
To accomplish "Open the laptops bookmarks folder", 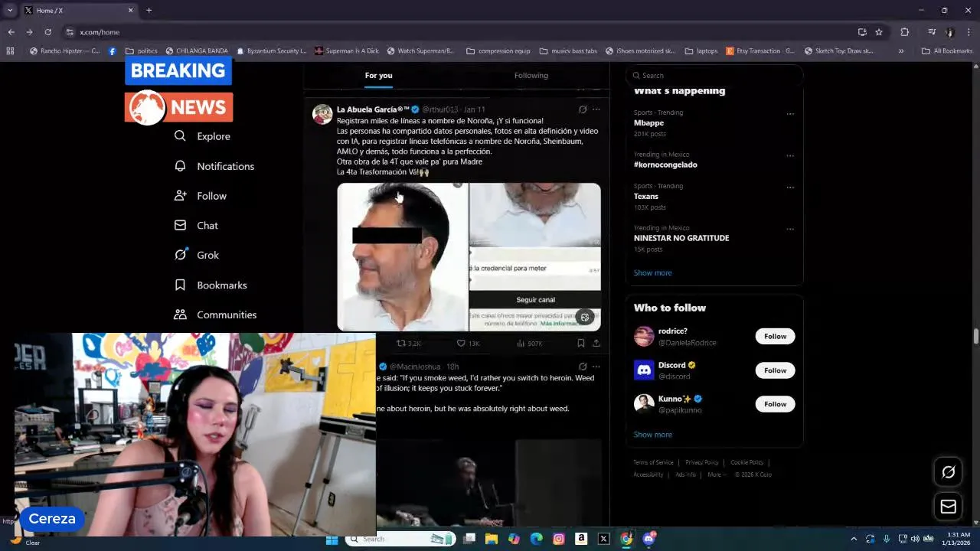I will point(701,51).
